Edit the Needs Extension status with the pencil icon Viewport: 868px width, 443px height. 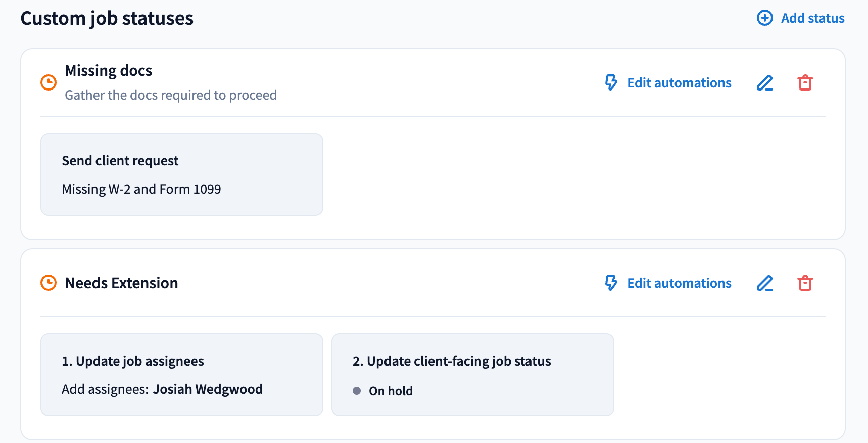[x=765, y=283]
